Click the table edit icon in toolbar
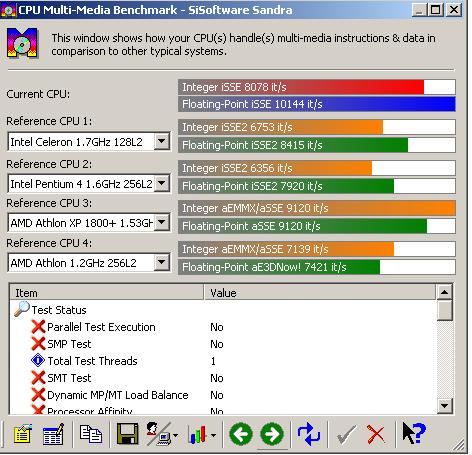The height and width of the screenshot is (455, 472). pos(53,434)
